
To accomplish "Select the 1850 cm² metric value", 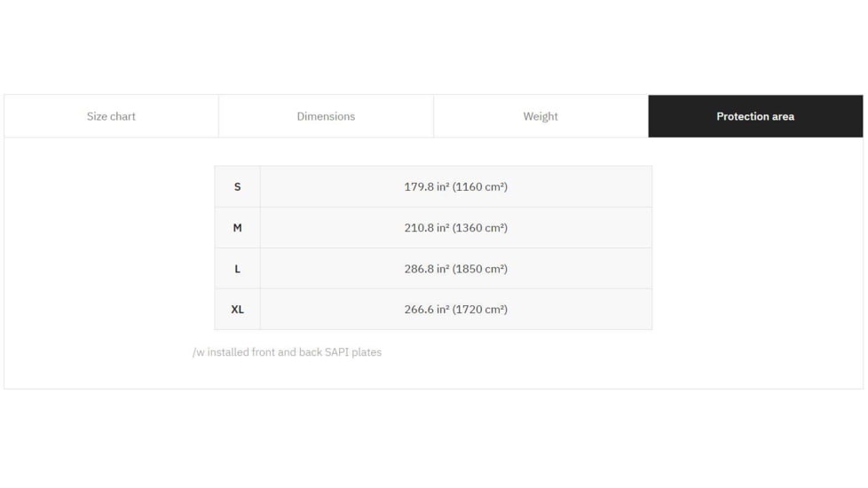I will [x=480, y=269].
